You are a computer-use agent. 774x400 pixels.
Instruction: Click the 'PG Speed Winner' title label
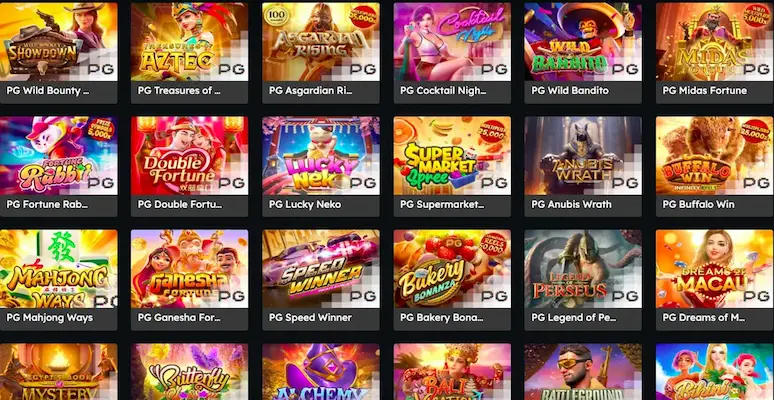(310, 318)
